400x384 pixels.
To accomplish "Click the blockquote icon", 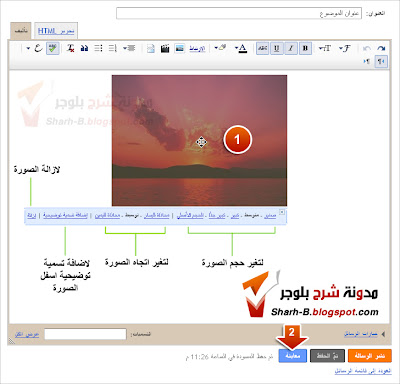I will (x=84, y=49).
